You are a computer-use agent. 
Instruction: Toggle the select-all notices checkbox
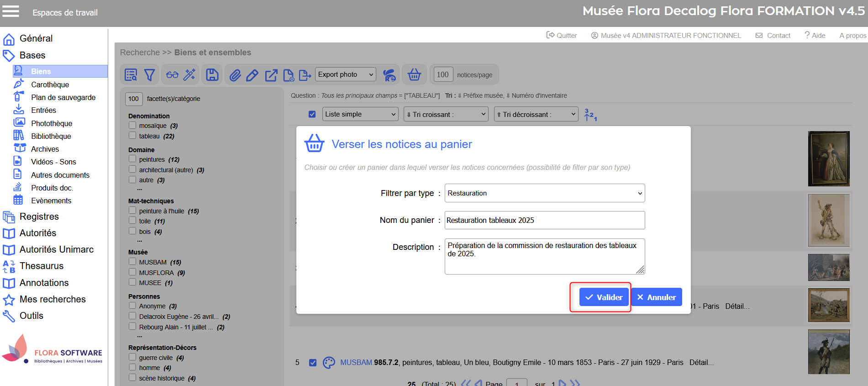coord(312,114)
